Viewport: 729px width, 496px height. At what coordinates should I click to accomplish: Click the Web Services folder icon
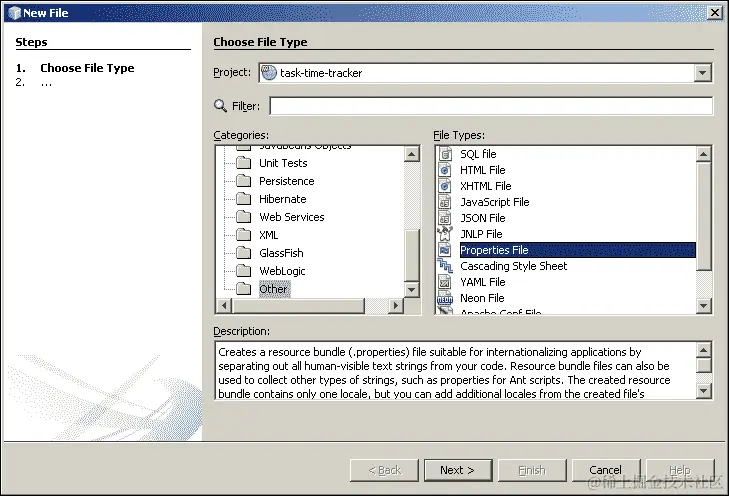(243, 217)
